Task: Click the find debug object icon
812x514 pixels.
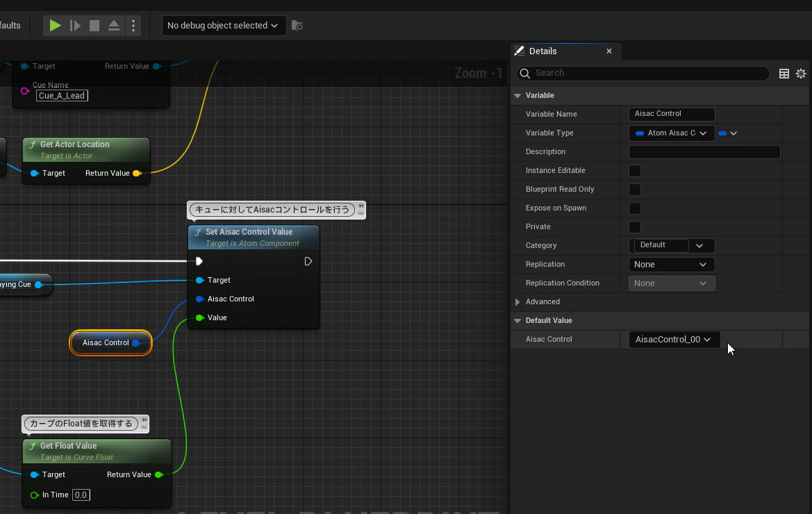Action: tap(297, 26)
